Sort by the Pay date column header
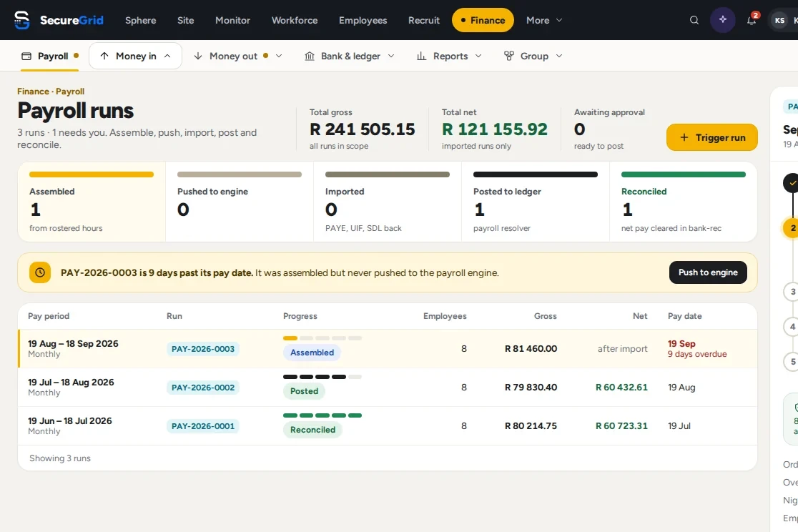The height and width of the screenshot is (532, 798). click(x=684, y=316)
